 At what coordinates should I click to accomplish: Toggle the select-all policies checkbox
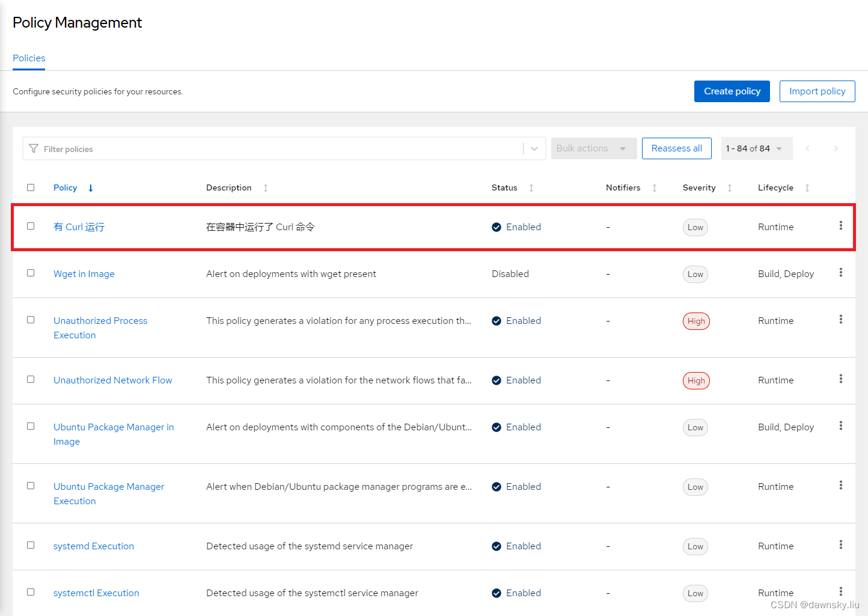[x=31, y=188]
